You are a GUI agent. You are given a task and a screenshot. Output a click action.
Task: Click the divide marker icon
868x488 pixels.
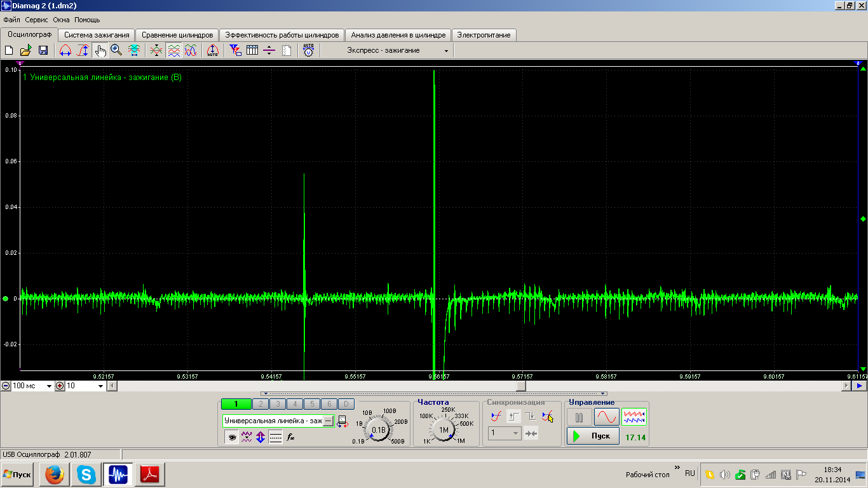point(269,50)
